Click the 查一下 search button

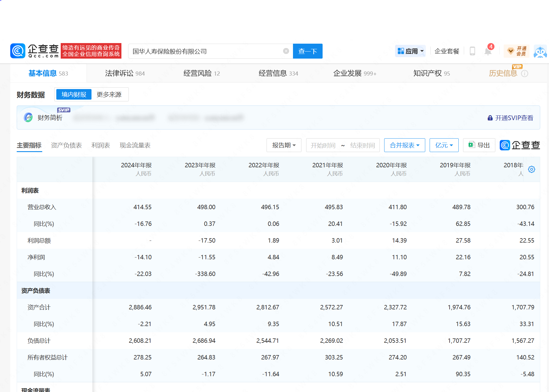[x=308, y=51]
